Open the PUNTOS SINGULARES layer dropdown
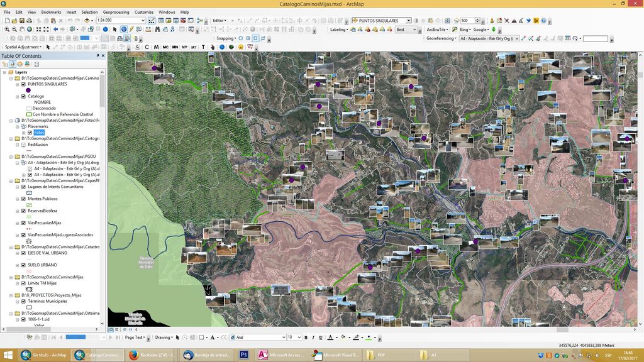 (408, 21)
